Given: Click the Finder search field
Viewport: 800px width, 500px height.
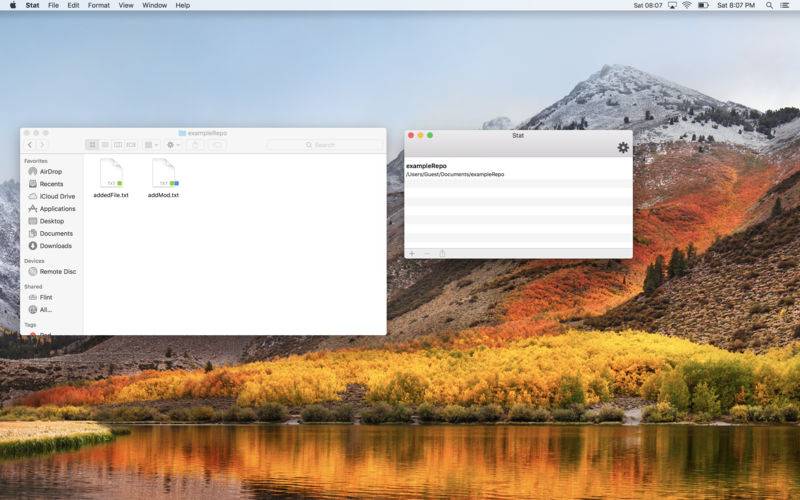Looking at the screenshot, I should [324, 145].
